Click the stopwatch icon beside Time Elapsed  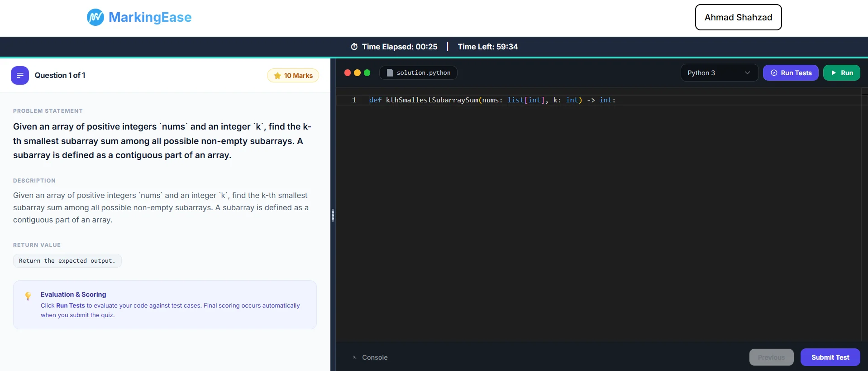coord(354,47)
